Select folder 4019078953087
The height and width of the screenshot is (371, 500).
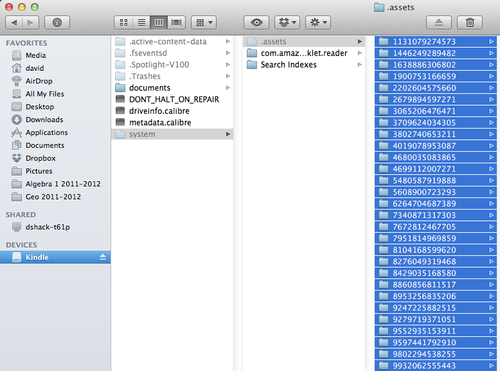coord(436,146)
